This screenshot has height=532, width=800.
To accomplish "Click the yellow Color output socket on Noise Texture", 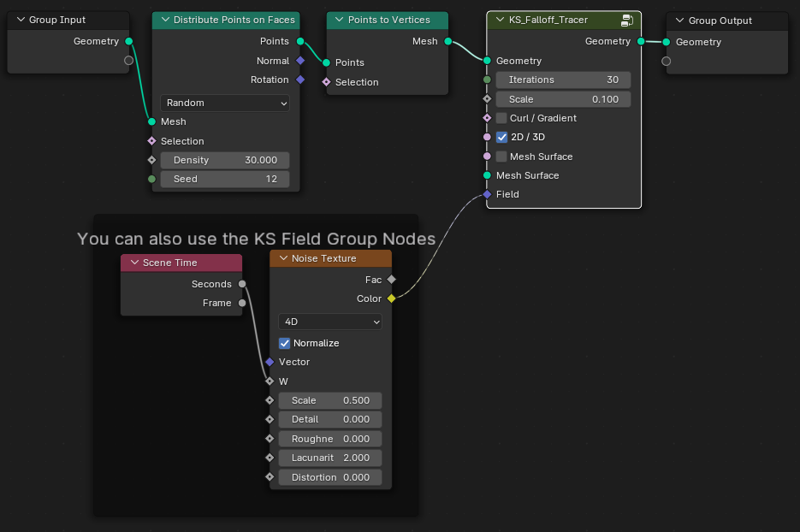I will 391,299.
